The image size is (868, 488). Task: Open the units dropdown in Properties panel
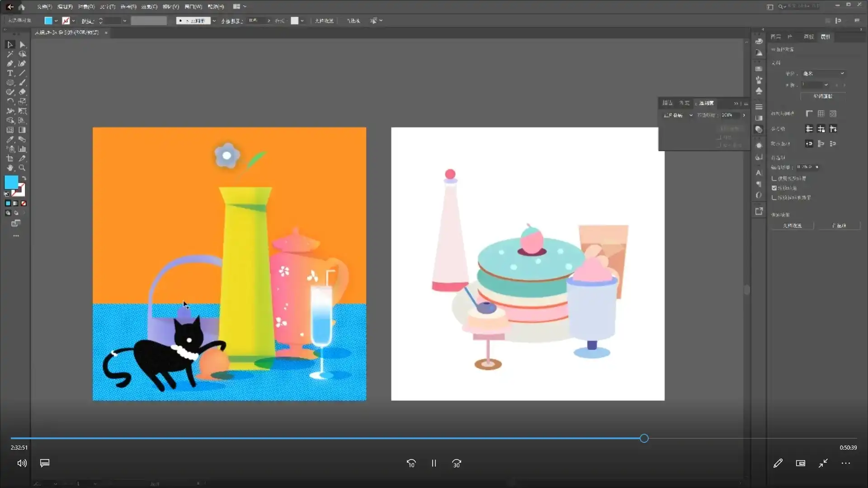pyautogui.click(x=823, y=74)
